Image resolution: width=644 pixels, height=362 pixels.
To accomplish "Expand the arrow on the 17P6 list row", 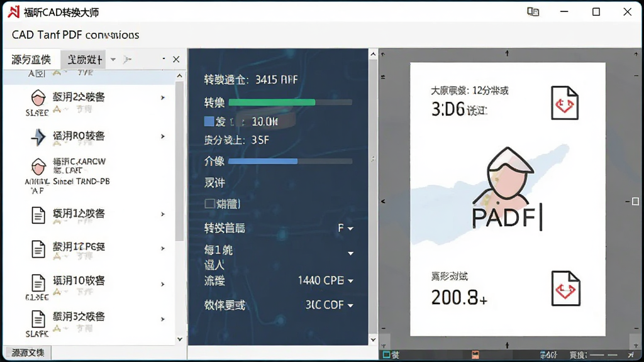I will 163,248.
